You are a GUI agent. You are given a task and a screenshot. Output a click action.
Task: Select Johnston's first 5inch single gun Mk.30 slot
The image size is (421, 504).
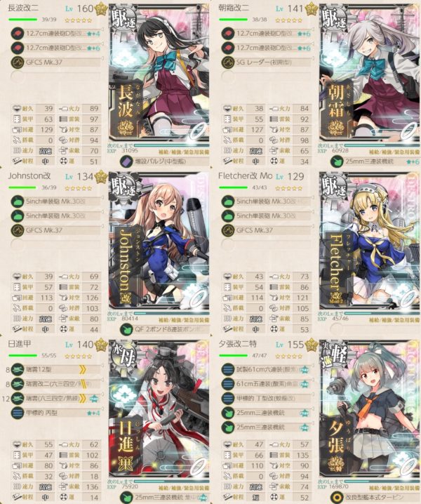tap(55, 201)
